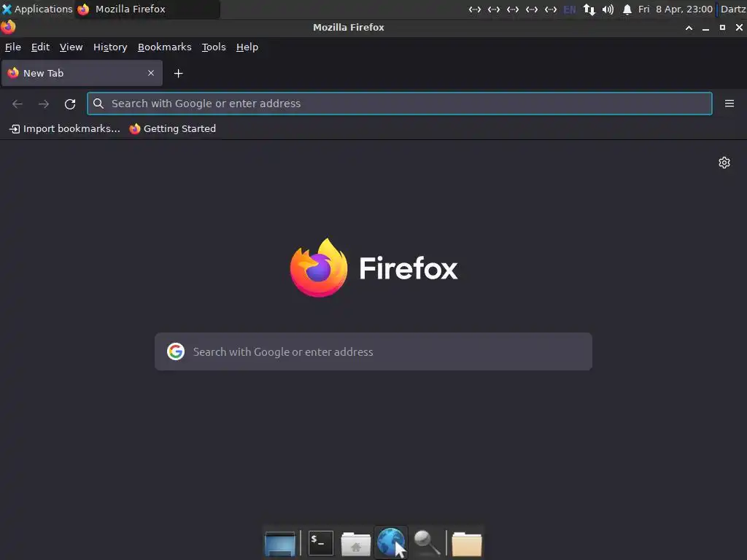Open the Firefox window menu icon in titlebar
The image size is (747, 560).
[8, 27]
